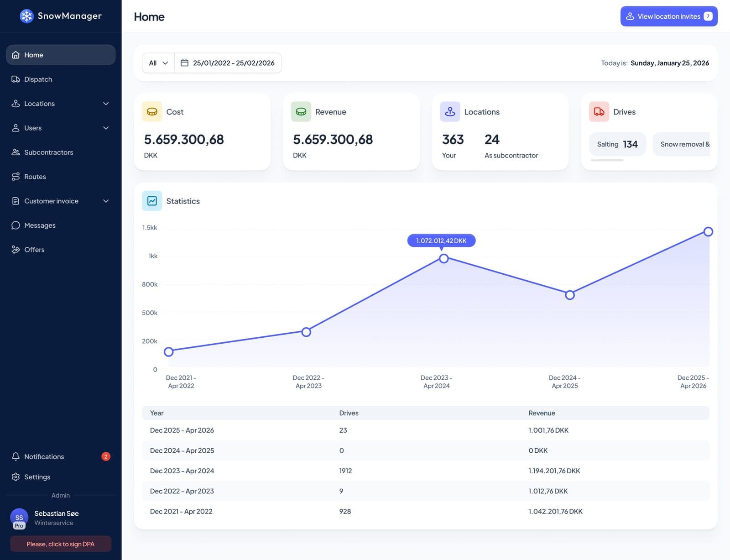730x560 pixels.
Task: Click the 1.072.012,42 DKK chart tooltip
Action: click(441, 241)
